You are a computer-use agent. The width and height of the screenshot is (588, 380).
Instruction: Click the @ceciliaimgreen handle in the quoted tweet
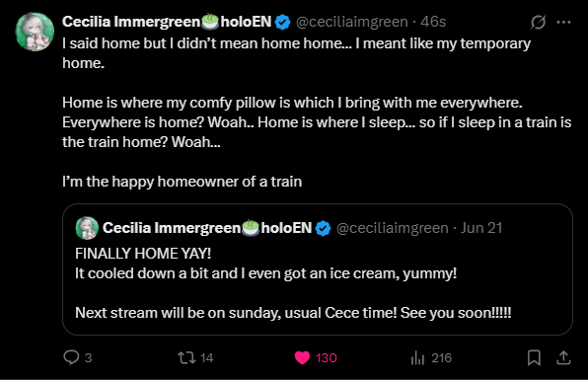393,228
